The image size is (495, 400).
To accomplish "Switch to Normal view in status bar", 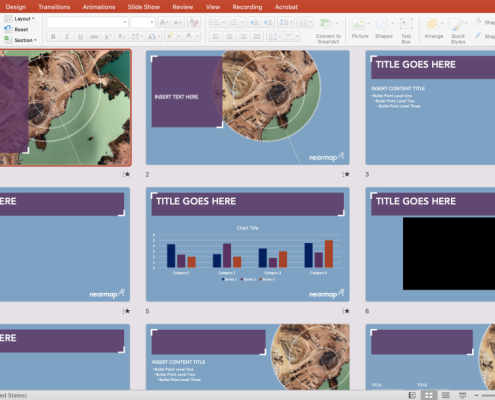I will tap(412, 395).
